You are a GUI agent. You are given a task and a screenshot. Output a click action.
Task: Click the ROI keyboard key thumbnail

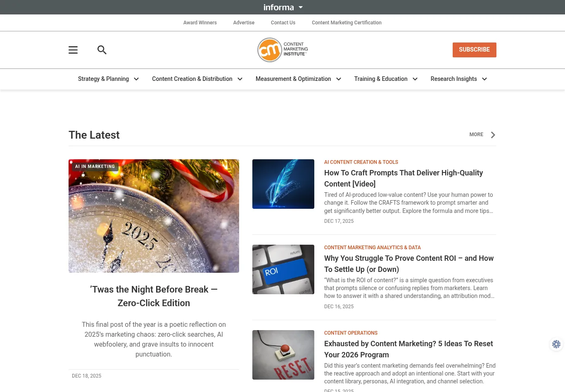[283, 269]
